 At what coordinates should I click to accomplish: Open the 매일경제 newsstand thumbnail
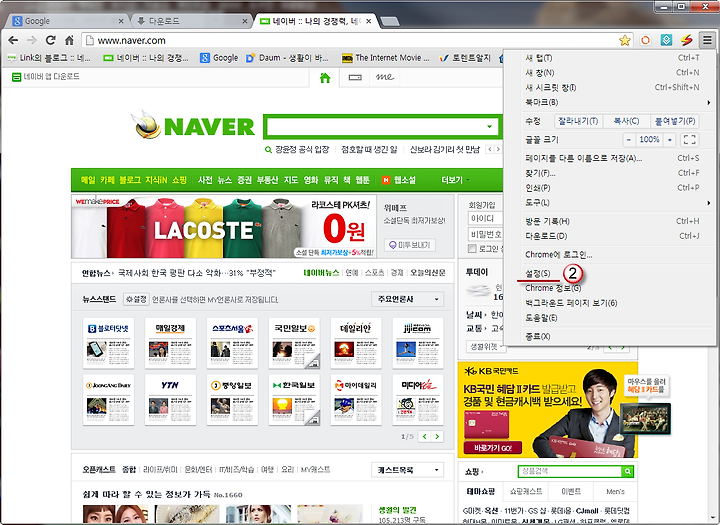point(170,343)
